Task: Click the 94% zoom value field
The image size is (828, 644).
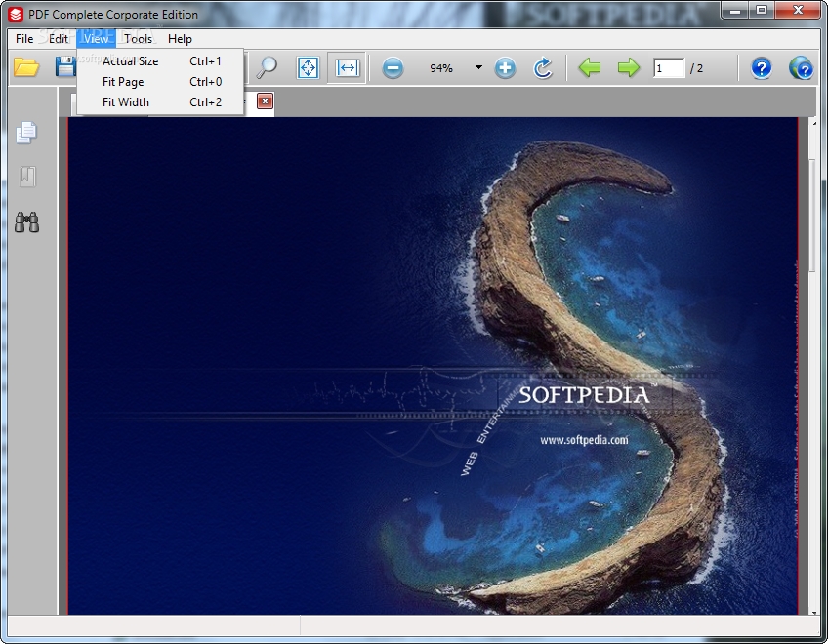Action: pos(441,68)
